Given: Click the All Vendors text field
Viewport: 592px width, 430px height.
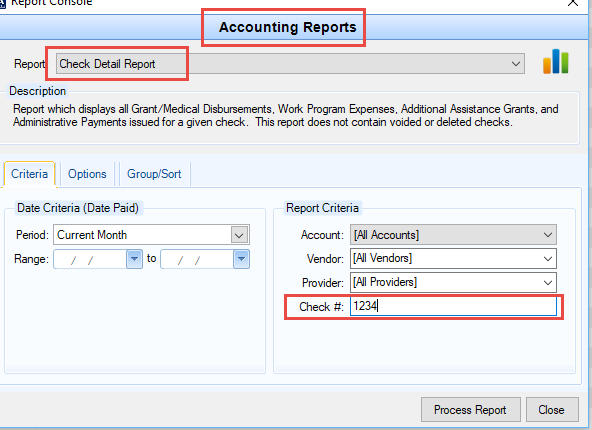Looking at the screenshot, I should point(446,259).
